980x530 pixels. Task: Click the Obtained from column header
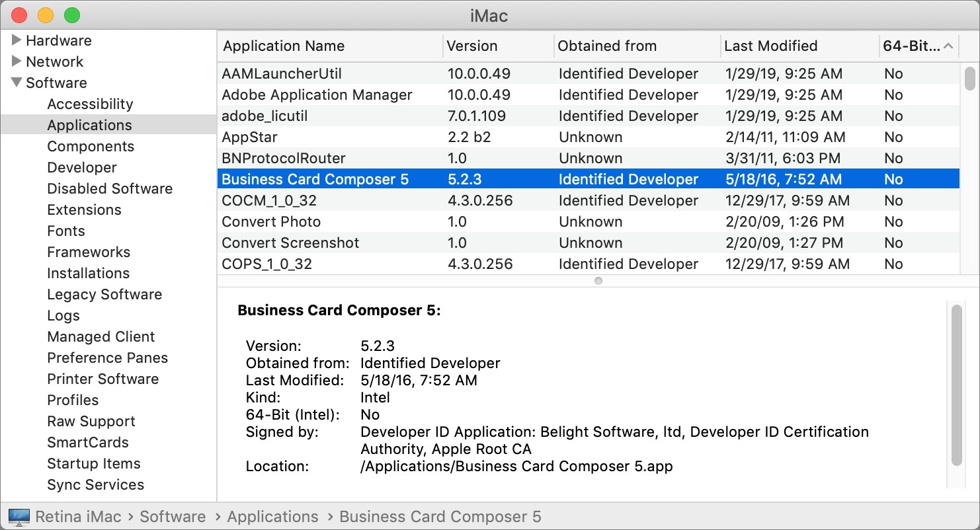[x=606, y=46]
